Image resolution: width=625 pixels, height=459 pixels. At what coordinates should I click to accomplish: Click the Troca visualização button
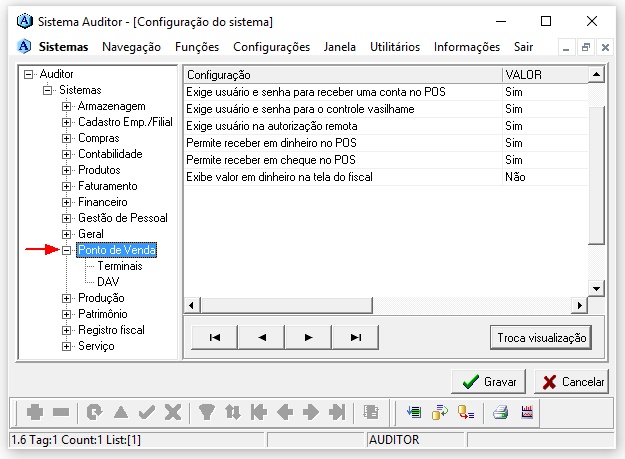[x=542, y=338]
